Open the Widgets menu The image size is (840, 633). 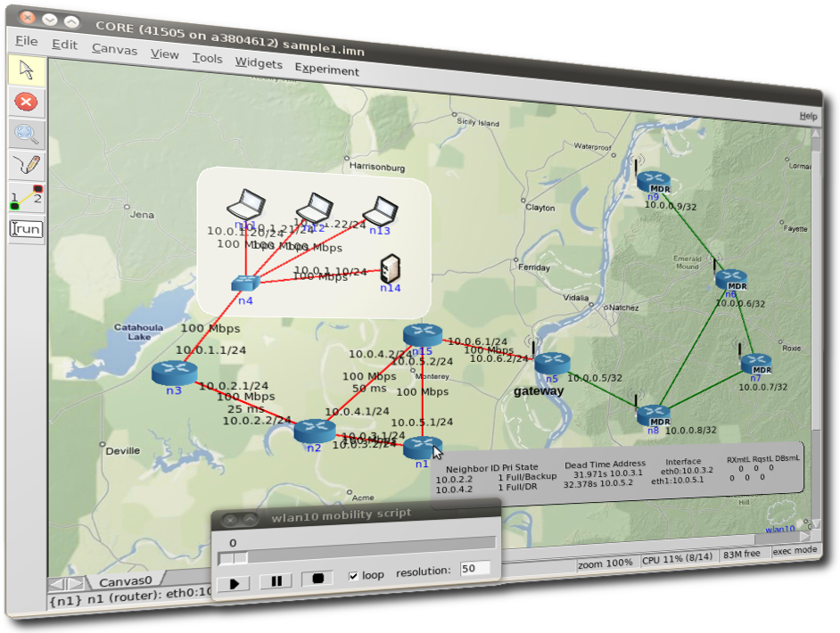(258, 63)
